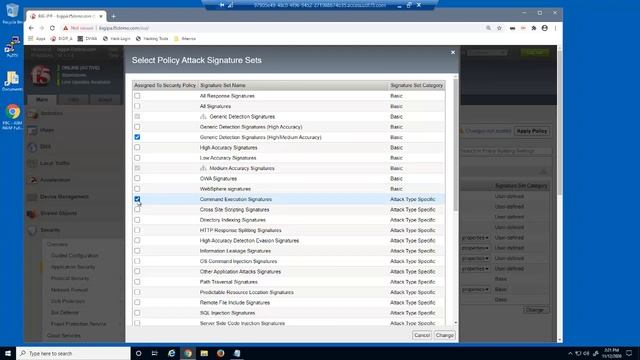Sort by Signature Set Category column header

tap(416, 85)
